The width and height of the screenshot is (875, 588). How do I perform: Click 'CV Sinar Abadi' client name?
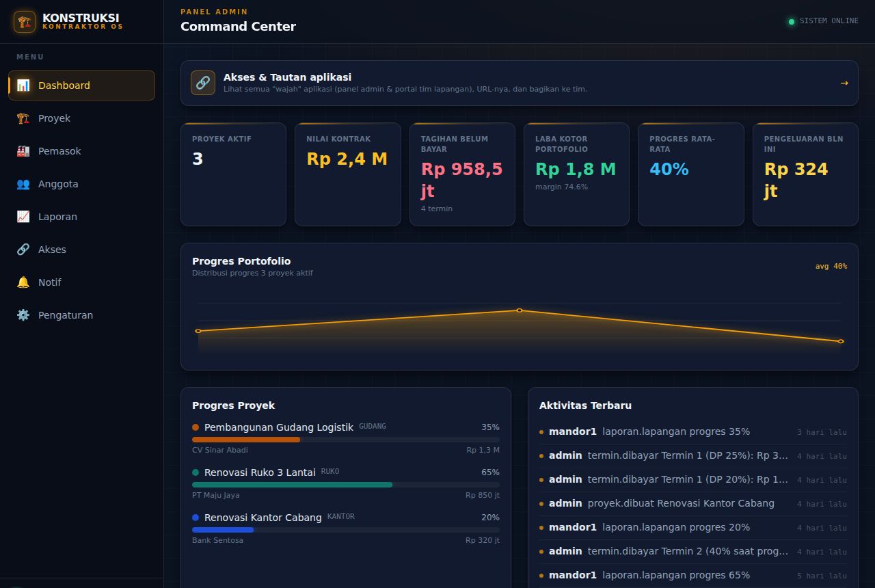click(x=220, y=450)
